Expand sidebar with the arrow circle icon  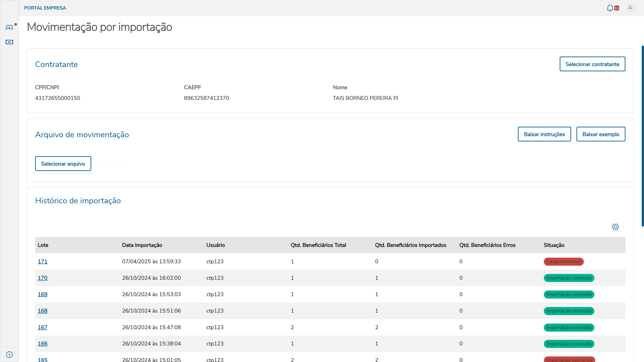pyautogui.click(x=9, y=354)
